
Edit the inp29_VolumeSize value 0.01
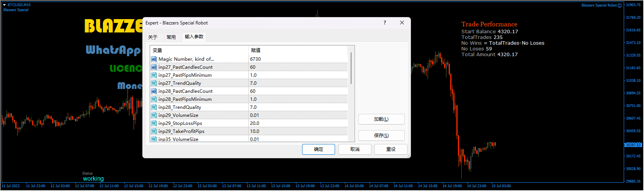point(298,115)
